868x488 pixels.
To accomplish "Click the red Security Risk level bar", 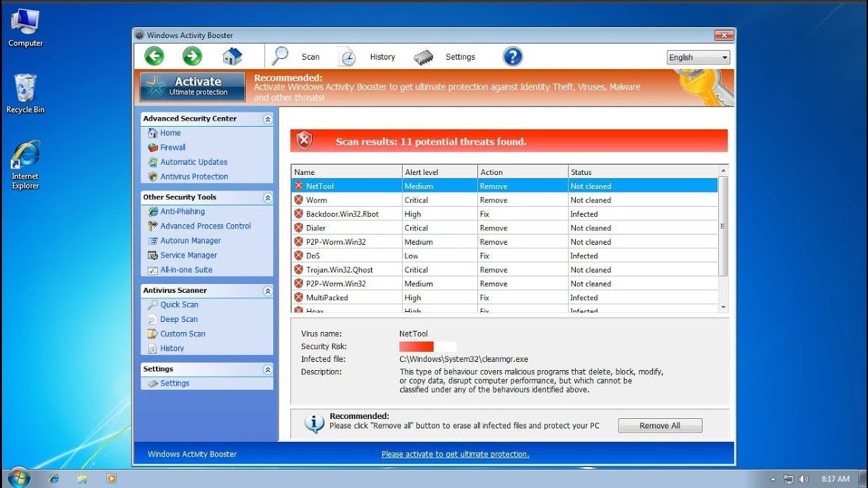I will click(x=416, y=346).
